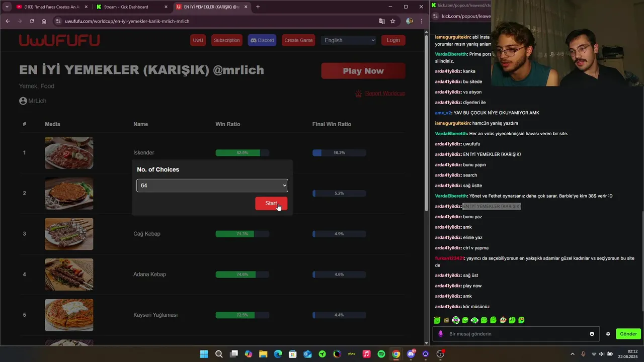Click the 'Adana Kebap' name text
The width and height of the screenshot is (644, 362).
[149, 274]
